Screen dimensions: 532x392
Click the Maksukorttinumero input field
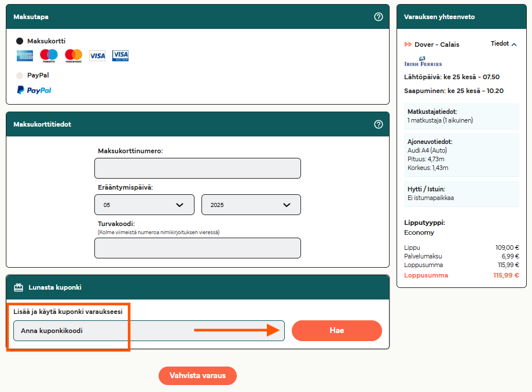(197, 168)
